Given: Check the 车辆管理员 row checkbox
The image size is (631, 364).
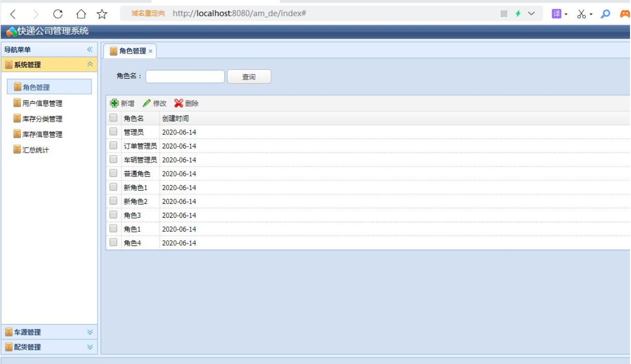Looking at the screenshot, I should coord(113,159).
